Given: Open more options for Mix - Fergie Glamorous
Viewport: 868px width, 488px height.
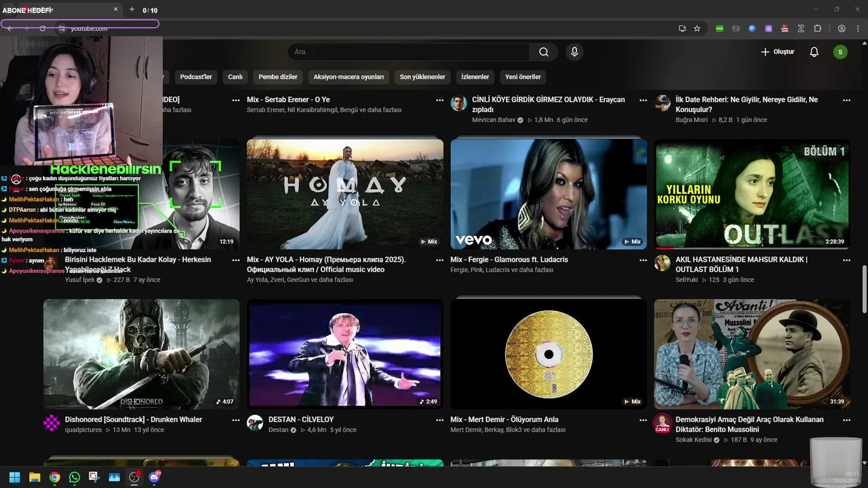Looking at the screenshot, I should tap(643, 260).
